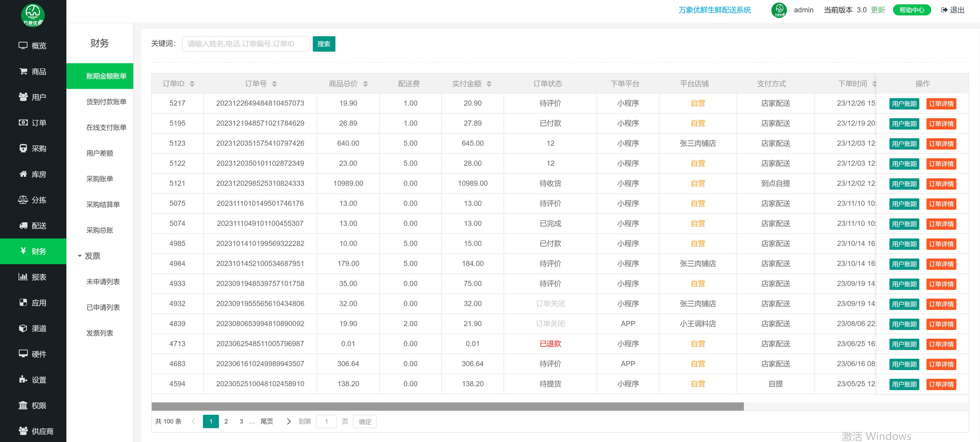Click the 权限 institution building icon
The height and width of the screenshot is (442, 980).
[x=23, y=405]
